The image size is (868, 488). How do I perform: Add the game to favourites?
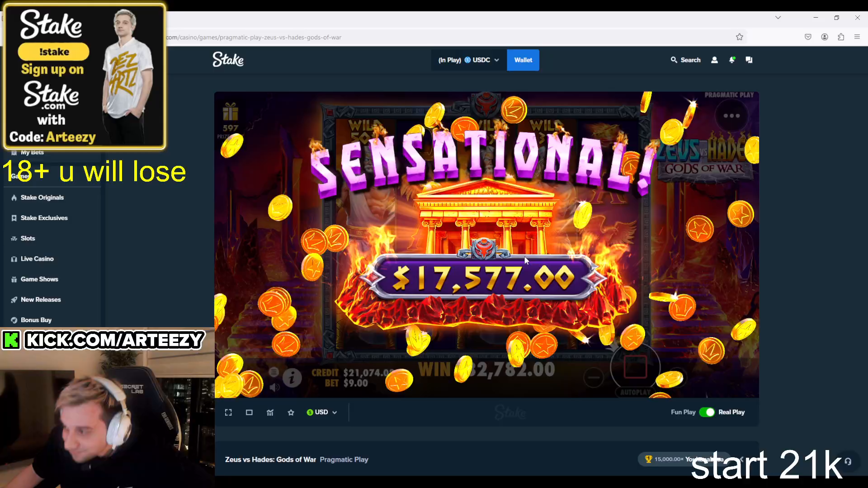pos(291,413)
